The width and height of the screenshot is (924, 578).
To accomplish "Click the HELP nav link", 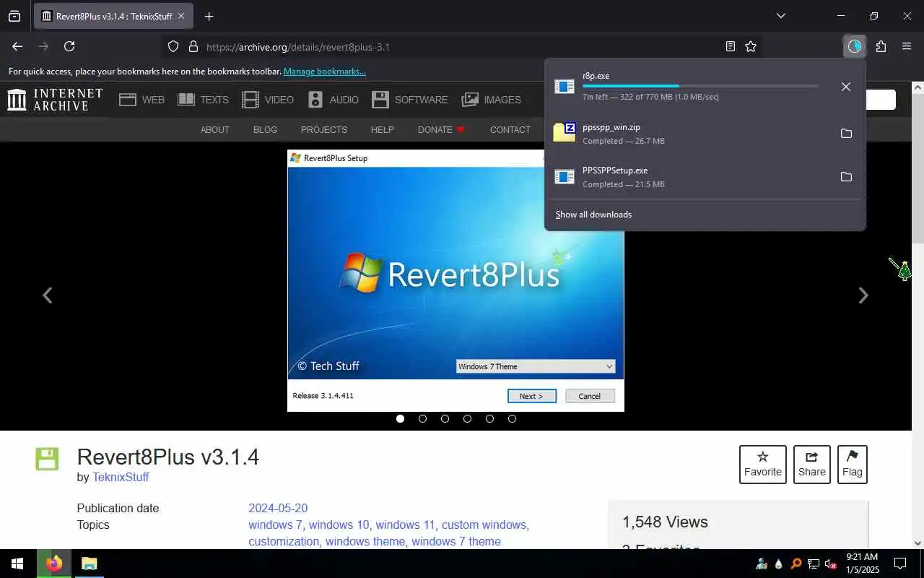I will [x=383, y=130].
